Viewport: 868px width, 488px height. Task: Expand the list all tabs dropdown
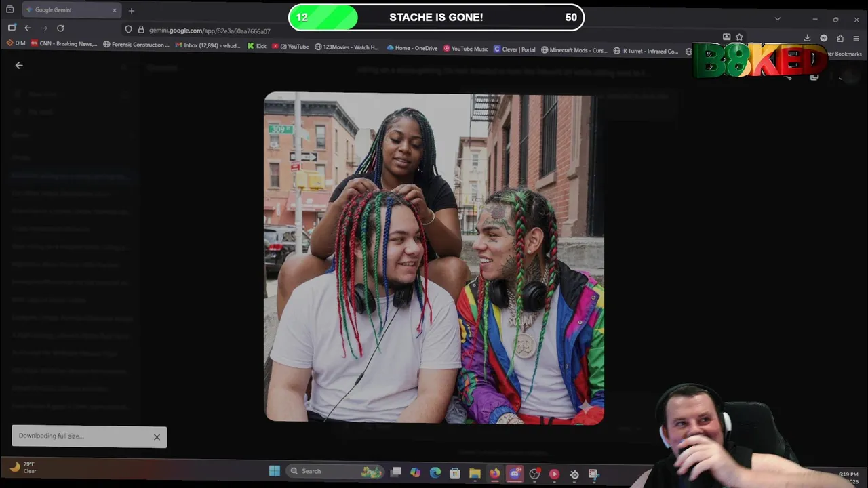(x=778, y=18)
